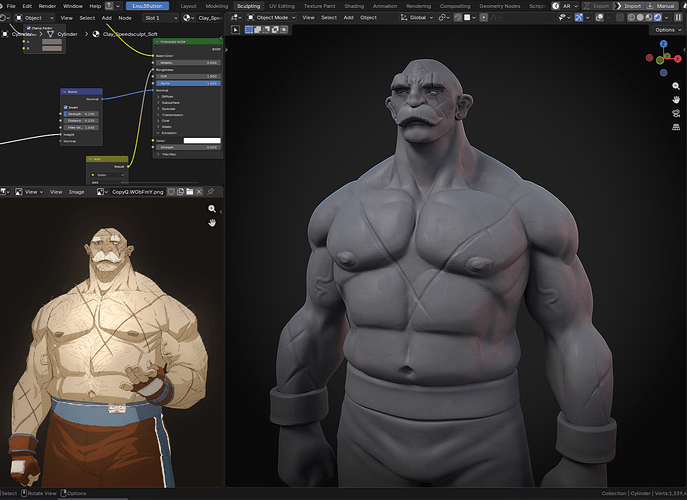Toggle the Clamp Factor checkbox on the Mix node
Screen dimensions: 687x500
point(28,28)
